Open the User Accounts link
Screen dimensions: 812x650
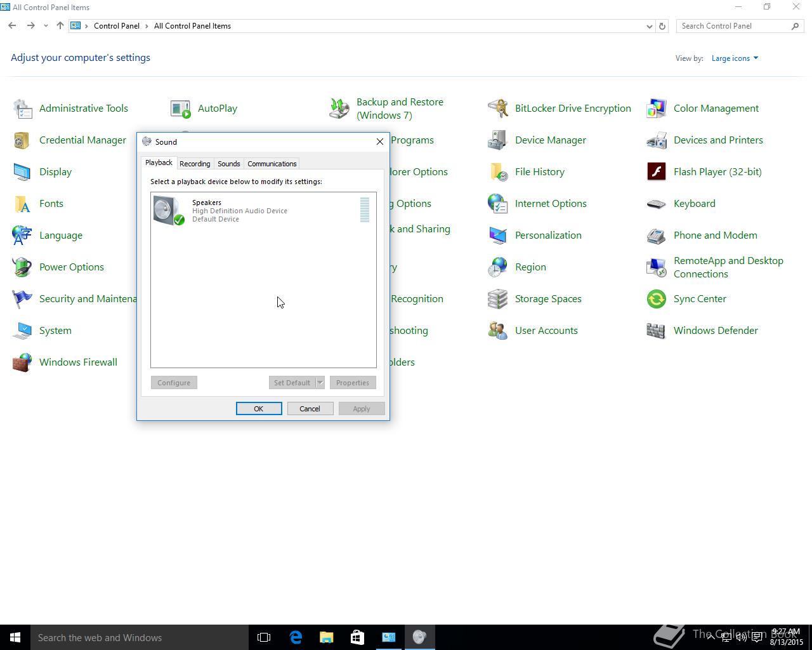pos(546,331)
